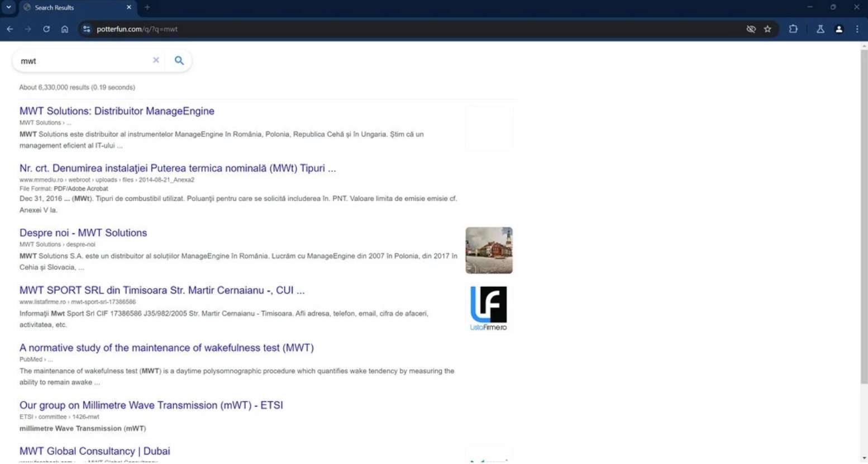
Task: Click the ListaFirme logo thumbnail
Action: tap(488, 307)
